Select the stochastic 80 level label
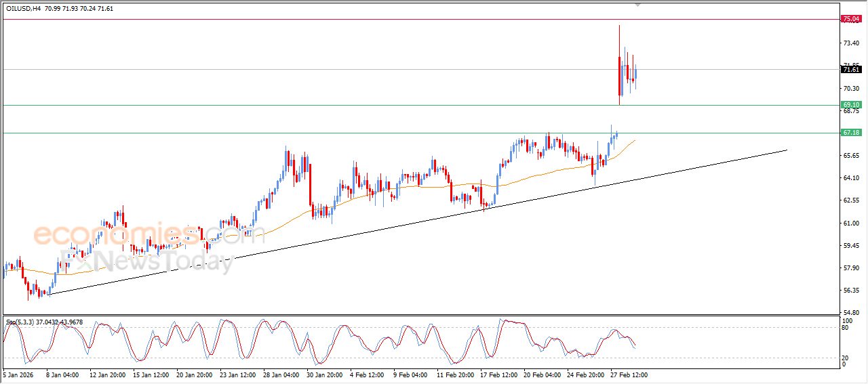The image size is (868, 384). 845,328
